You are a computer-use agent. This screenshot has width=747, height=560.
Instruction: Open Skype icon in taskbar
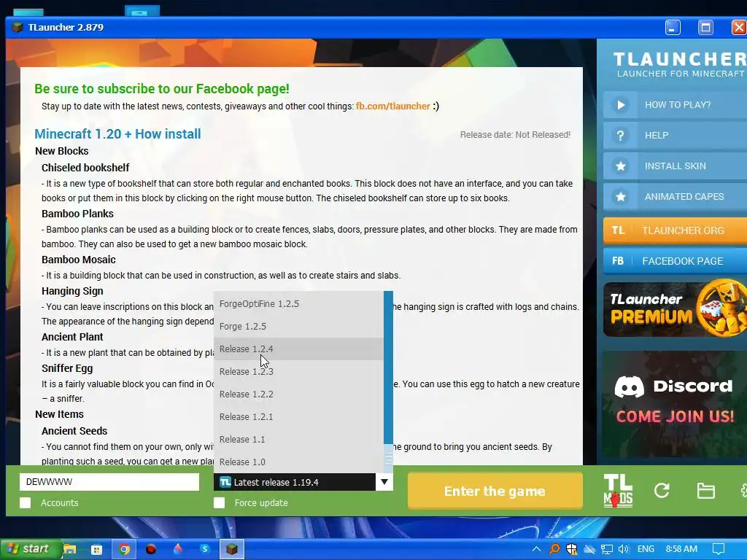coord(205,549)
